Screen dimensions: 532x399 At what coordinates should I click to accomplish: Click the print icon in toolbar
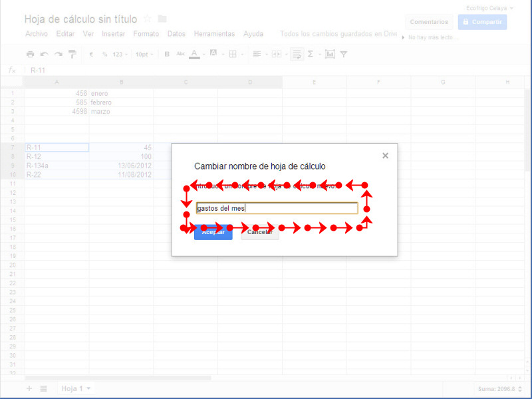pyautogui.click(x=30, y=55)
